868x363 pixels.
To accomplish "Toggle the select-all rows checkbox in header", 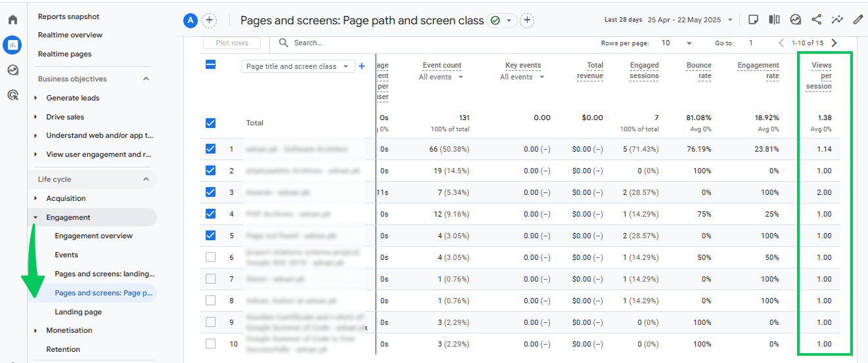I will click(x=210, y=64).
